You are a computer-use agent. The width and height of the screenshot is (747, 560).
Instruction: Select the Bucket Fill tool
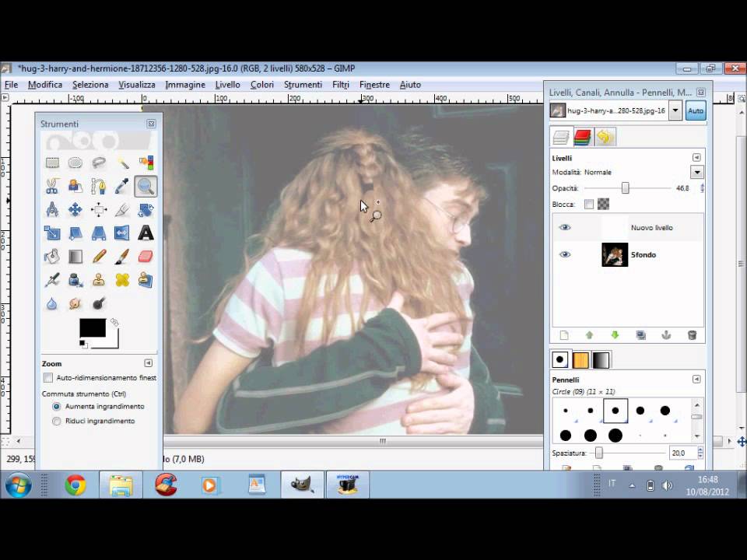pos(52,257)
